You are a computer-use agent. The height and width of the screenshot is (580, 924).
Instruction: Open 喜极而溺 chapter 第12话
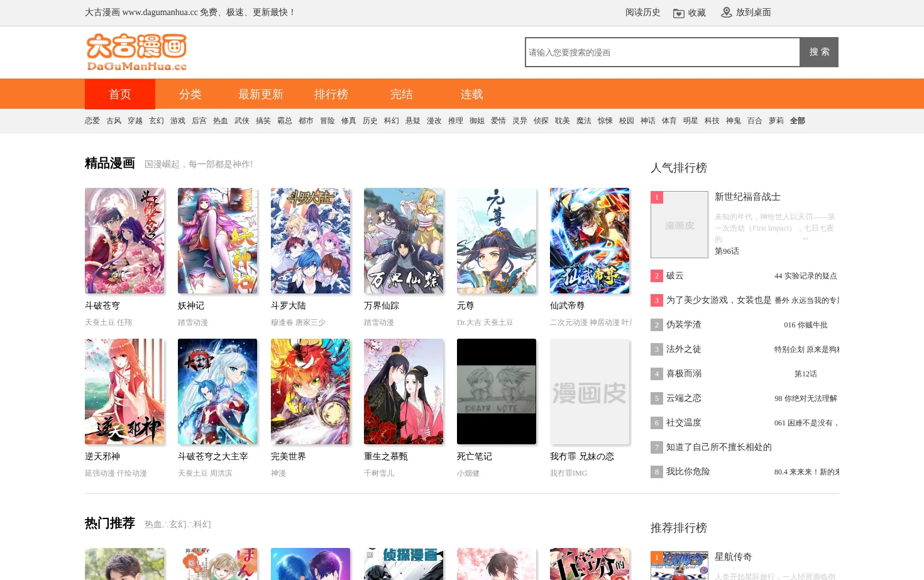click(806, 374)
